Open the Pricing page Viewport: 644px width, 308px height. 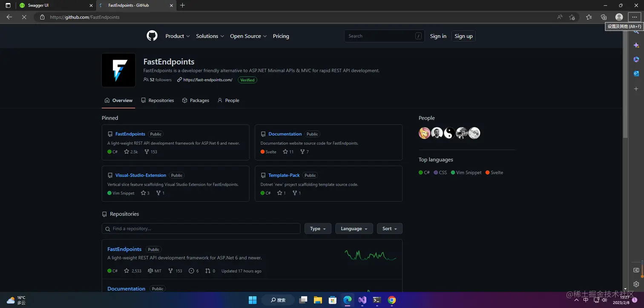point(281,36)
